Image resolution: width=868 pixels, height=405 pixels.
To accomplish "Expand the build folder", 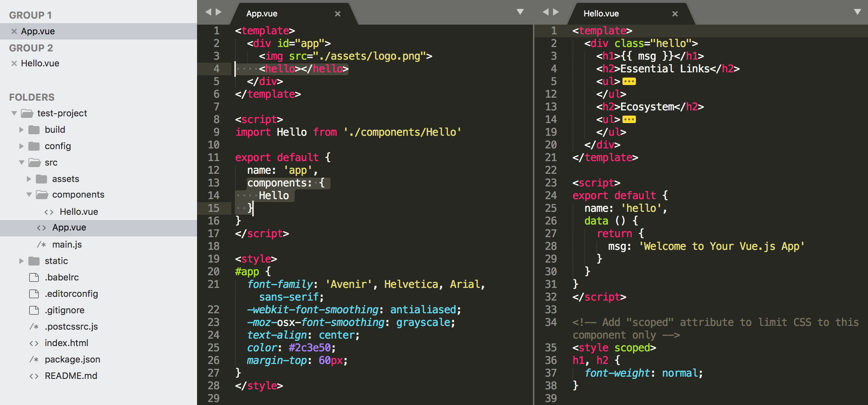I will point(21,130).
